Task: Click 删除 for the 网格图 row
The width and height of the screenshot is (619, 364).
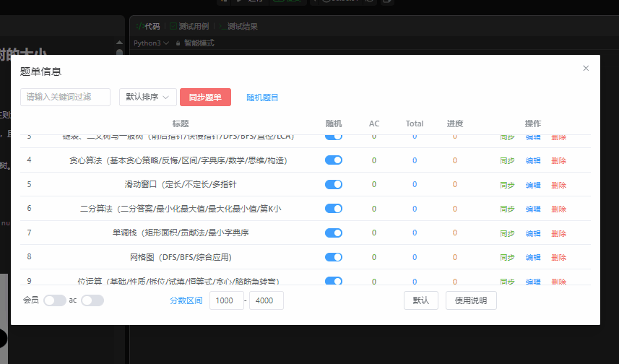Action: coord(558,257)
